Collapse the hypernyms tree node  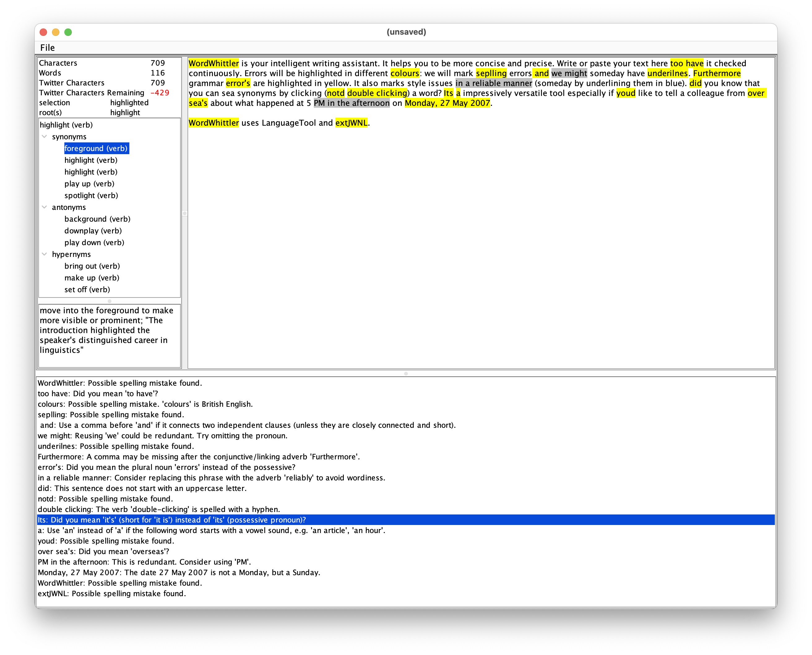[x=45, y=254]
